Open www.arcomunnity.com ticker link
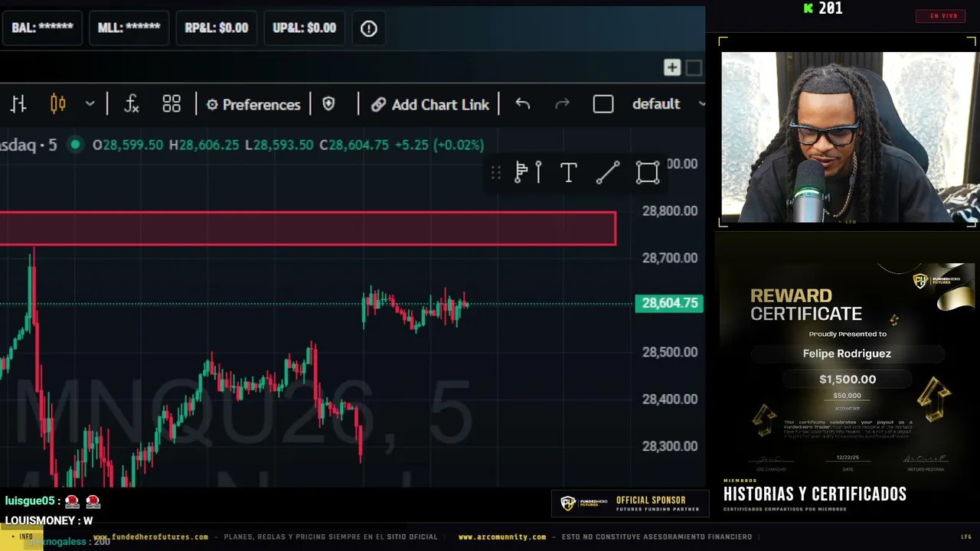The height and width of the screenshot is (551, 980). [502, 537]
